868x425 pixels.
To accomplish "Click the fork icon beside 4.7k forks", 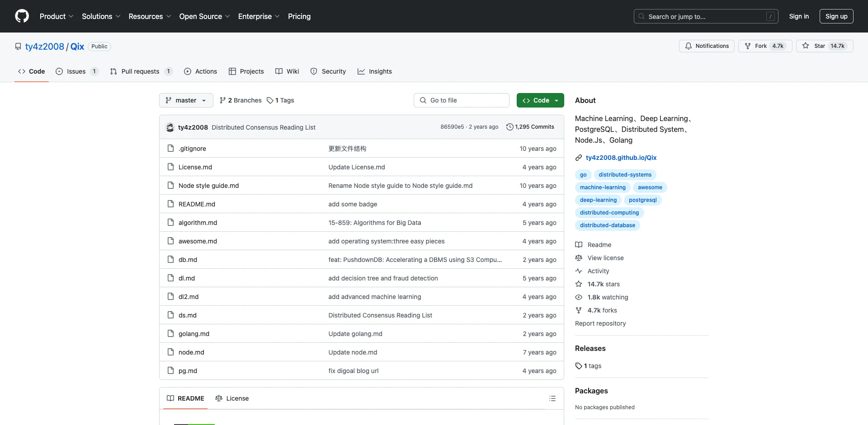I will tap(579, 310).
